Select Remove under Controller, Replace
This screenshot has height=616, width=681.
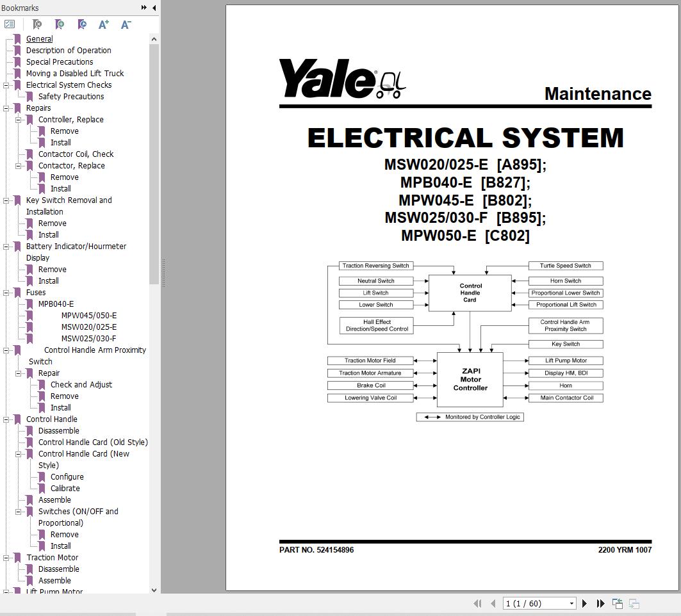[x=64, y=131]
